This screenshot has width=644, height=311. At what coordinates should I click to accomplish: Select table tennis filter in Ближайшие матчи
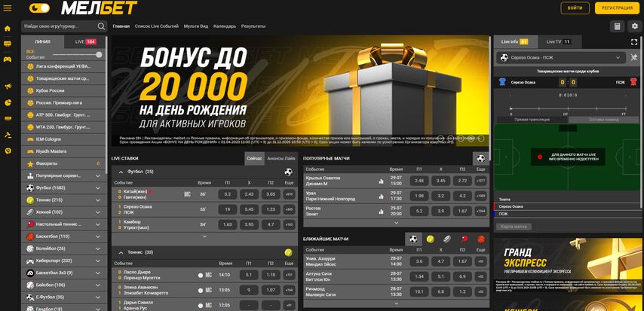click(x=464, y=239)
